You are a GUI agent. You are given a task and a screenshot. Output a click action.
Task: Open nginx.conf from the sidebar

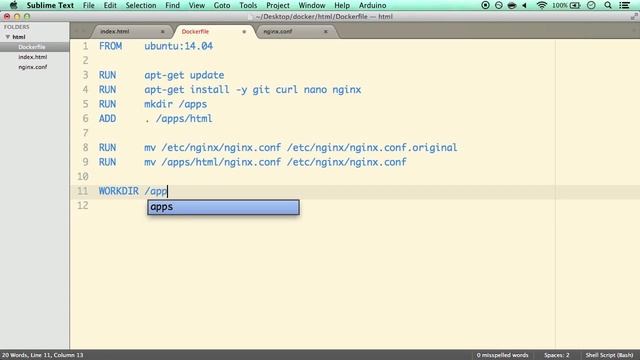pyautogui.click(x=33, y=67)
